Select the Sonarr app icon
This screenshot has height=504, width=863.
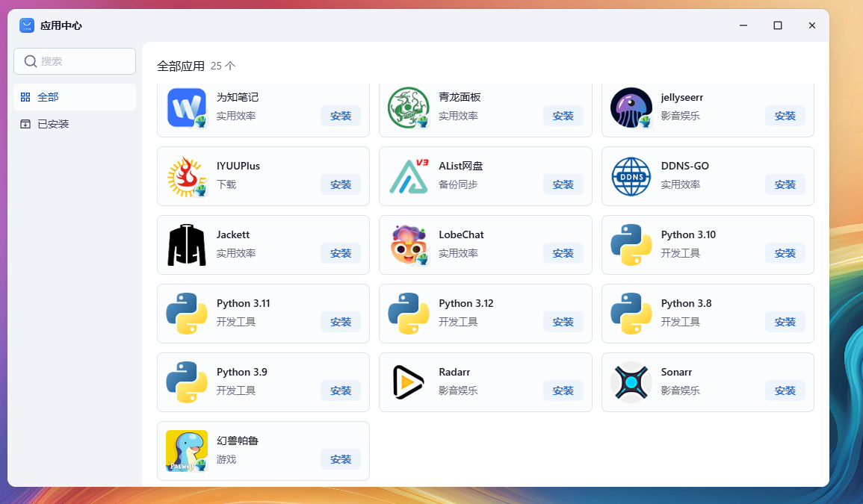(631, 382)
